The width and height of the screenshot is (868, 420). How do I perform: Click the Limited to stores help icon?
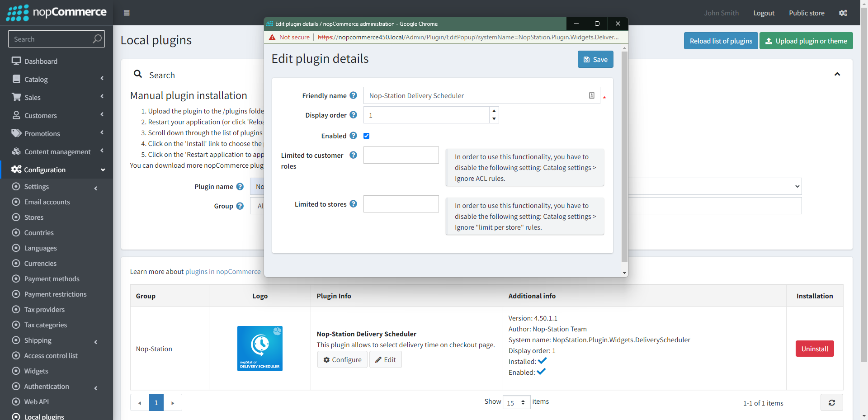[x=354, y=204]
